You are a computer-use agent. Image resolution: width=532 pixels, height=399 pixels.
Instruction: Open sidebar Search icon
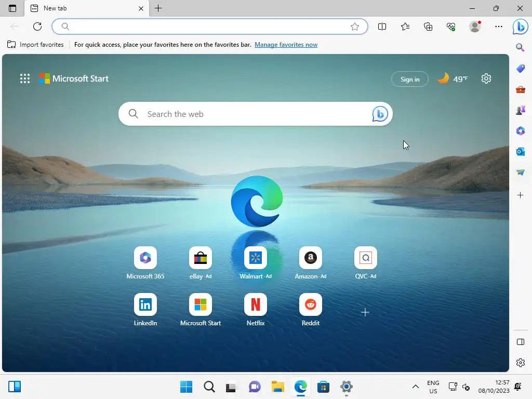click(520, 47)
